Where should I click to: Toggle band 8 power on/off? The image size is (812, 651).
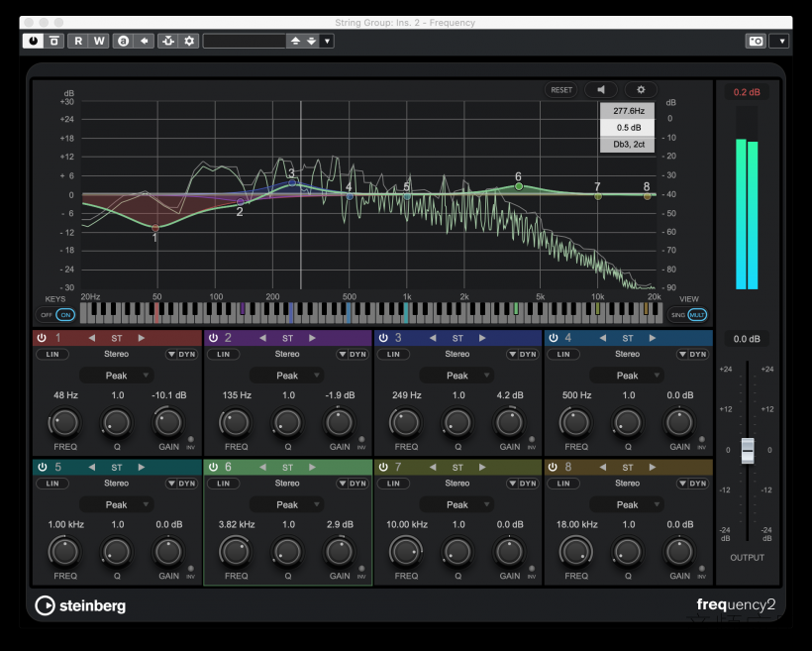click(554, 467)
